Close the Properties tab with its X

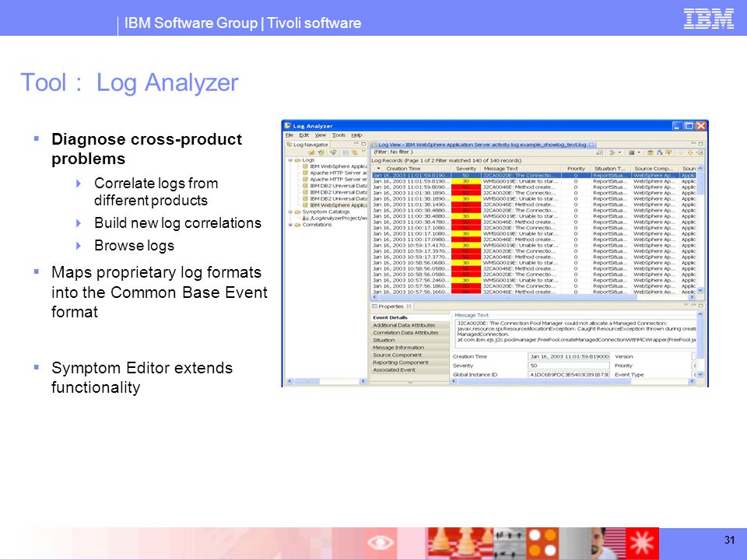point(409,306)
